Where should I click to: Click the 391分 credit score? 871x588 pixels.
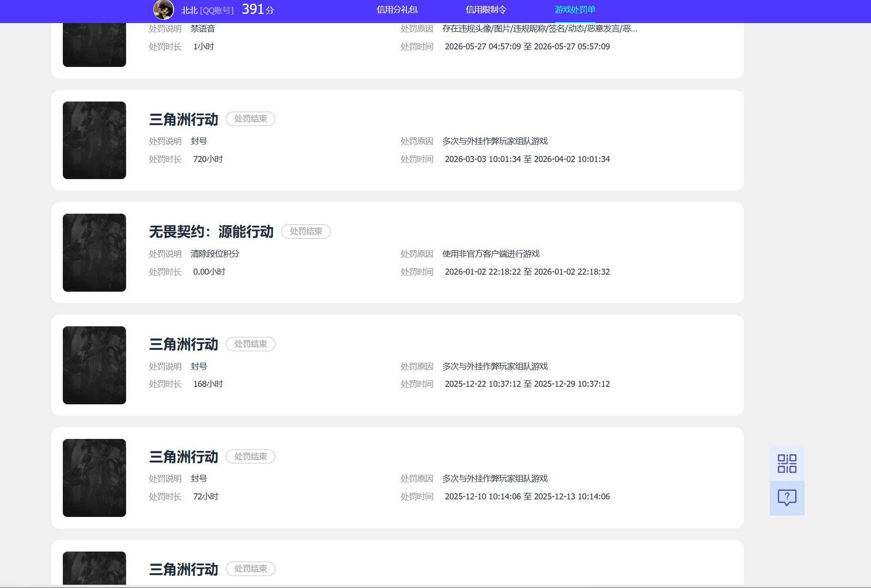click(x=258, y=9)
